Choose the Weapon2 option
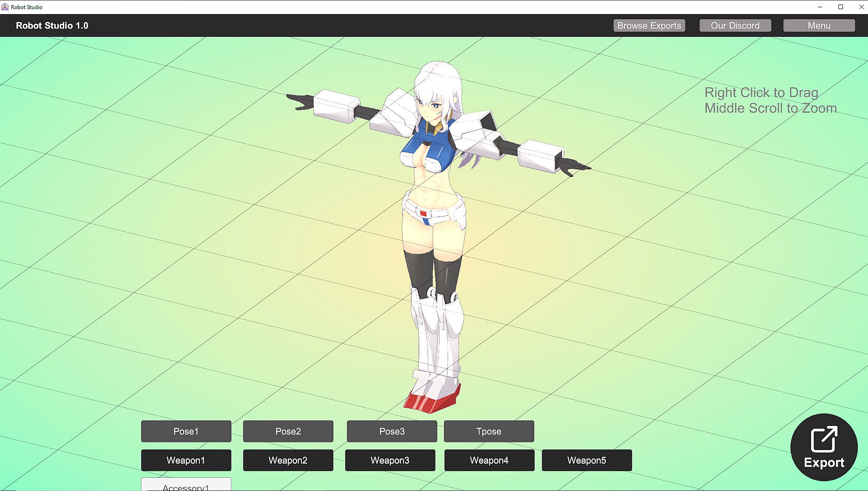Screen dimensions: 868x491 tap(288, 461)
